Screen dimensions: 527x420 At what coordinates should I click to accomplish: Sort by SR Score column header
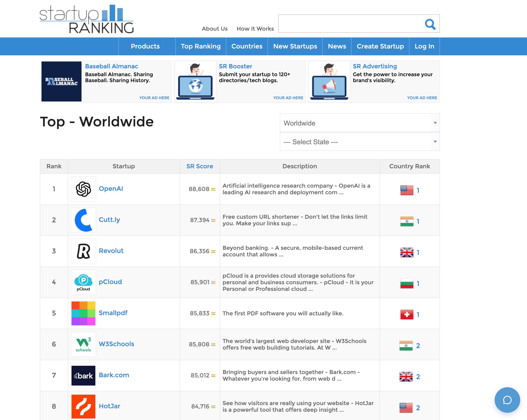click(x=200, y=166)
